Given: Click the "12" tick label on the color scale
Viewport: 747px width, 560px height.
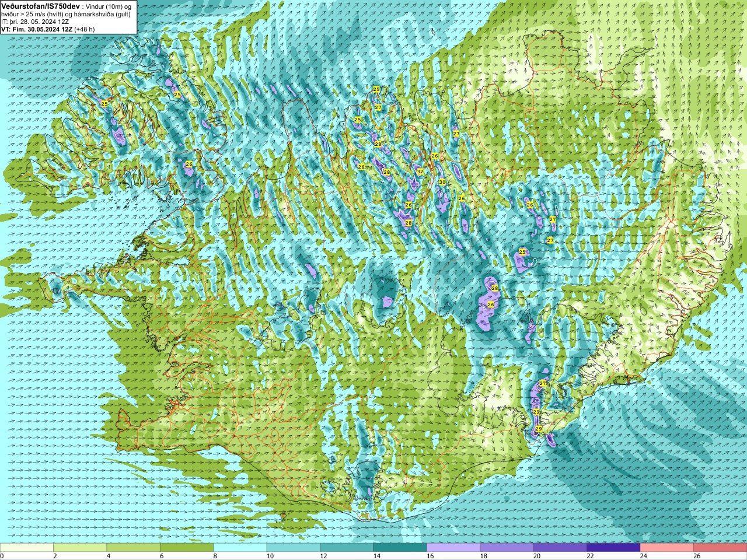Looking at the screenshot, I should click(x=323, y=556).
